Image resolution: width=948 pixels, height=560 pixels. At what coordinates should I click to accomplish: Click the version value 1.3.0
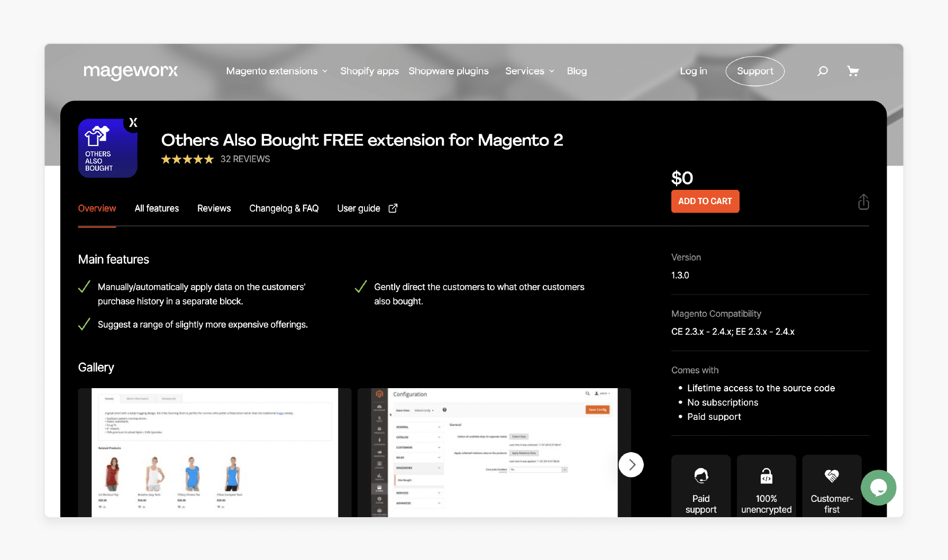[680, 276]
